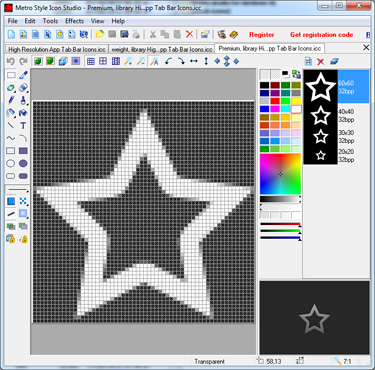Select the filled Rectangle shape tool
Image resolution: width=375 pixels, height=370 pixels.
23,151
